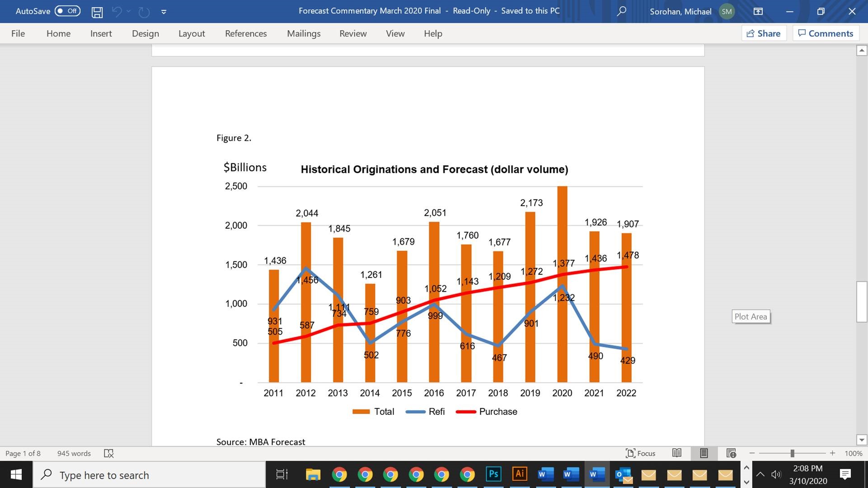The height and width of the screenshot is (488, 868).
Task: Expand the Quick Access Toolbar dropdown
Action: point(164,11)
